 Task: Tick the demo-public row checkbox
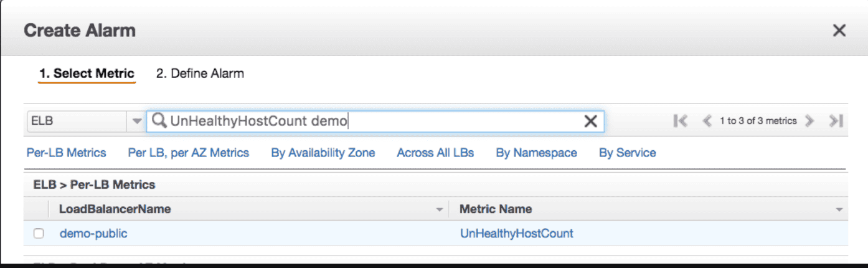(x=39, y=234)
